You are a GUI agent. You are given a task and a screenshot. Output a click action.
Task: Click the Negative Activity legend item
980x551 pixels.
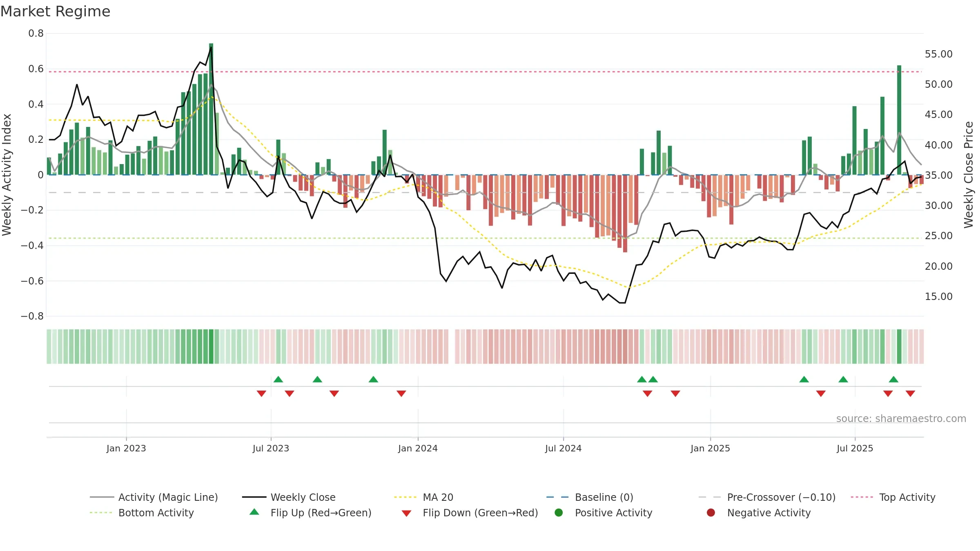759,513
